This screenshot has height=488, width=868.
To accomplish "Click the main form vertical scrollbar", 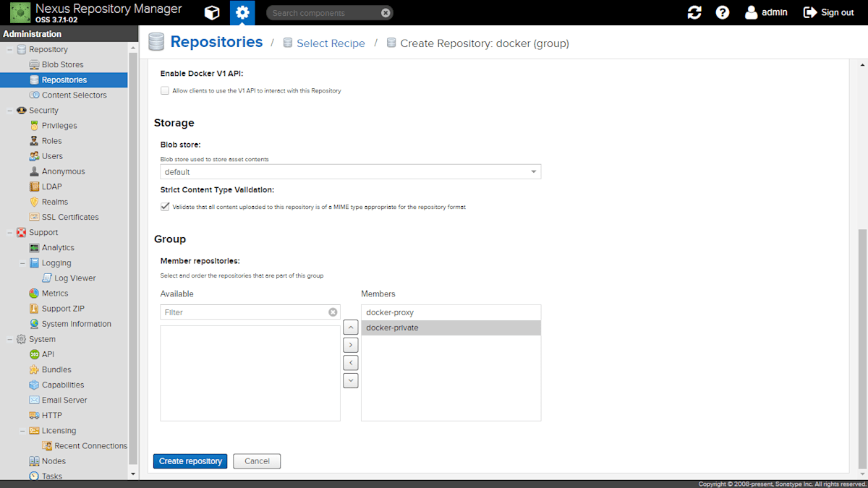I will tap(861, 349).
